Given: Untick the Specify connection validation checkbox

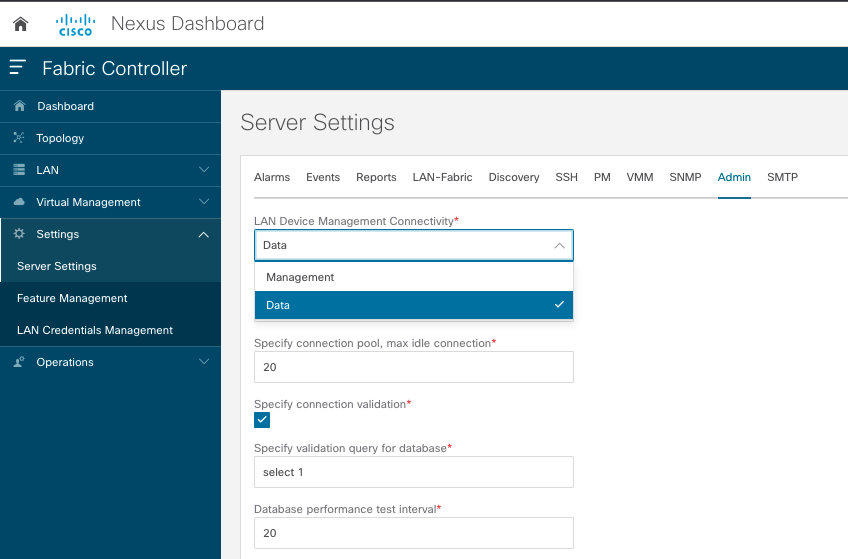Looking at the screenshot, I should pos(262,420).
